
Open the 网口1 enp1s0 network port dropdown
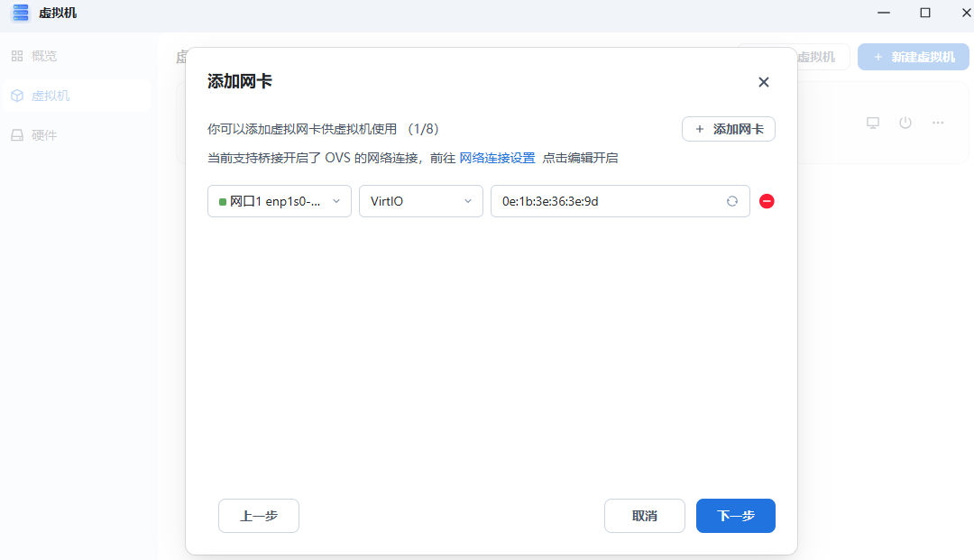pyautogui.click(x=279, y=201)
